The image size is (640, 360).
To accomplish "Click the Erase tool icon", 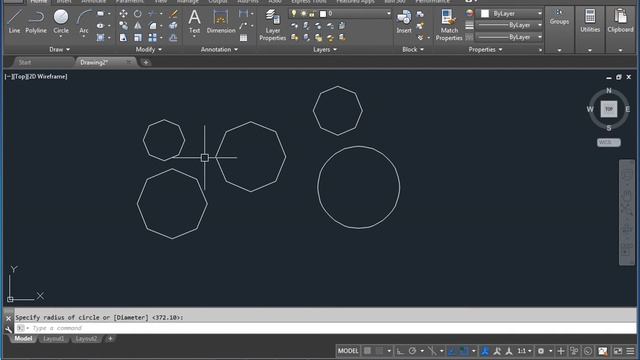I will [x=173, y=13].
